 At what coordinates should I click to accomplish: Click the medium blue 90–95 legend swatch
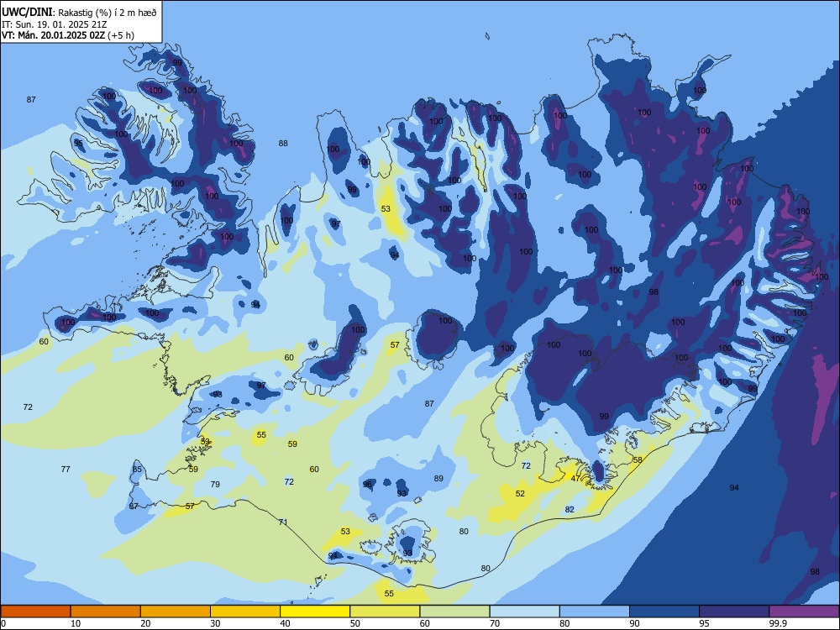664,612
